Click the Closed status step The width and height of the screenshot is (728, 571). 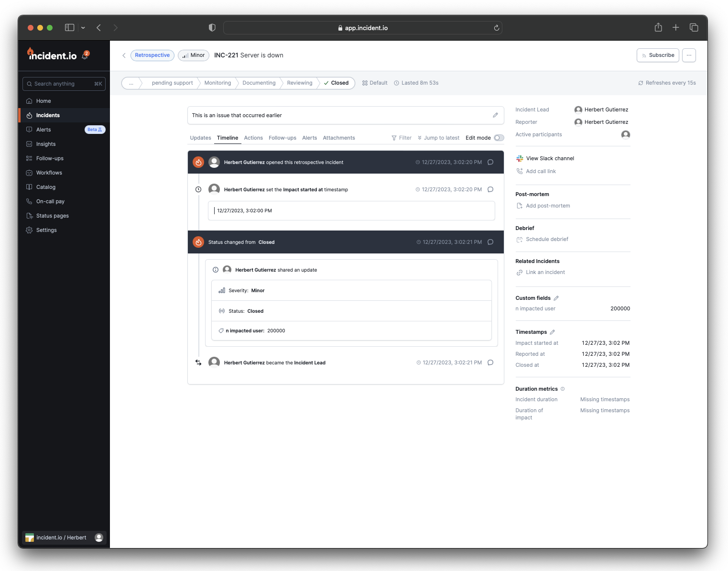337,83
